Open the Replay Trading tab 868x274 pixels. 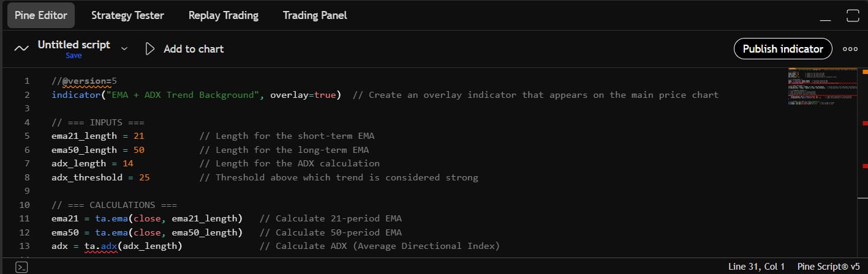(x=223, y=15)
